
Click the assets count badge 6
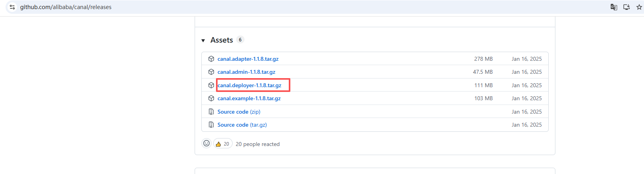240,40
